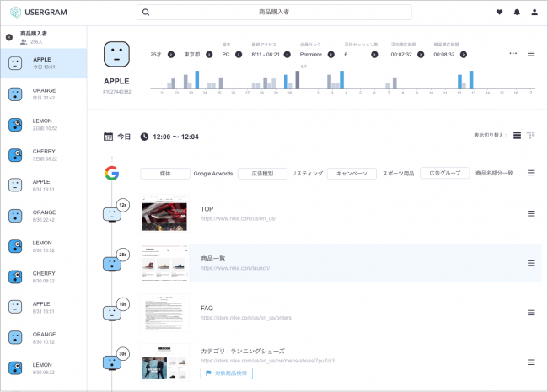Select ORANGE user from 昨日 22:42
Screen dimensions: 548x392
pos(43,94)
